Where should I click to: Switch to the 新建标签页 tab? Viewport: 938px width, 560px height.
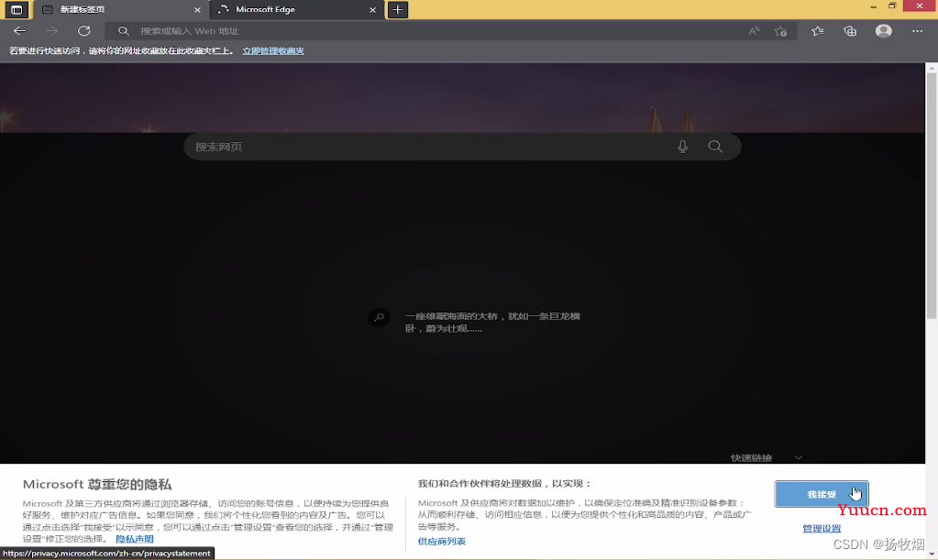tap(120, 9)
